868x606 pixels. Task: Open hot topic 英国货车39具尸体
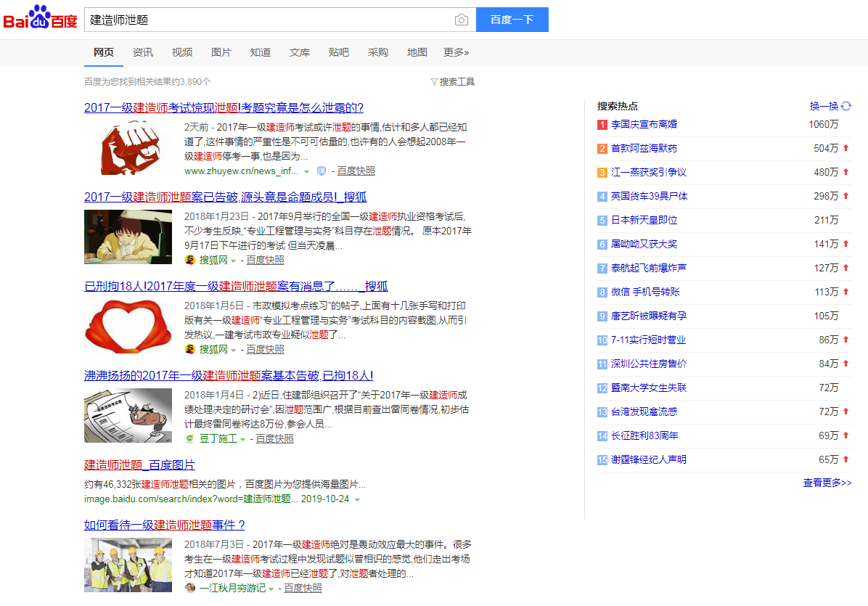[x=650, y=196]
